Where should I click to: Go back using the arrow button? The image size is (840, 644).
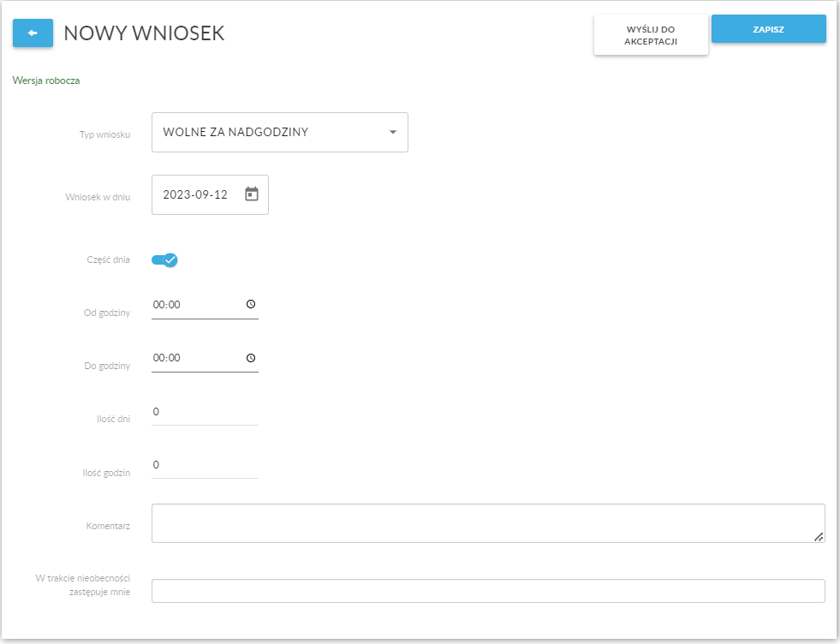33,33
